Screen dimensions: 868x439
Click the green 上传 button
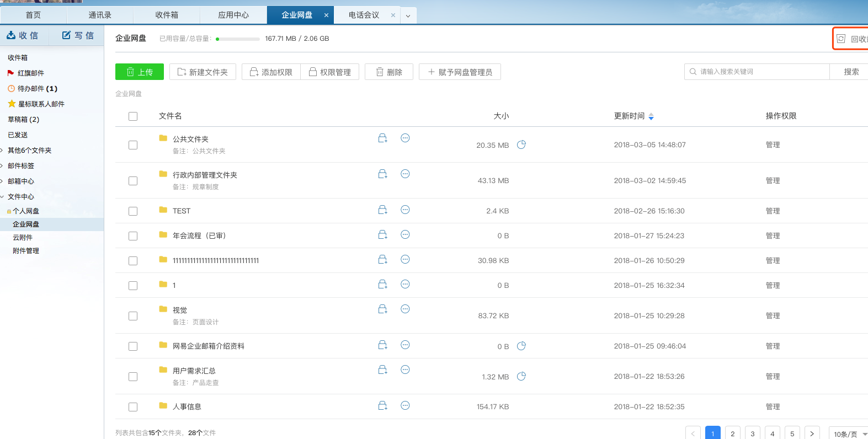[x=140, y=72]
